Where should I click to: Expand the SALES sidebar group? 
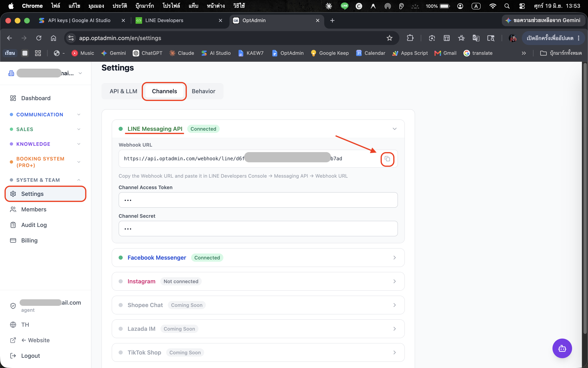[46, 129]
